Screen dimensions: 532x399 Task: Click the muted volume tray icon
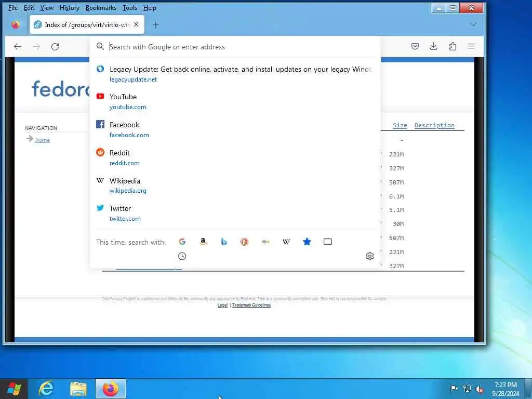[x=480, y=389]
